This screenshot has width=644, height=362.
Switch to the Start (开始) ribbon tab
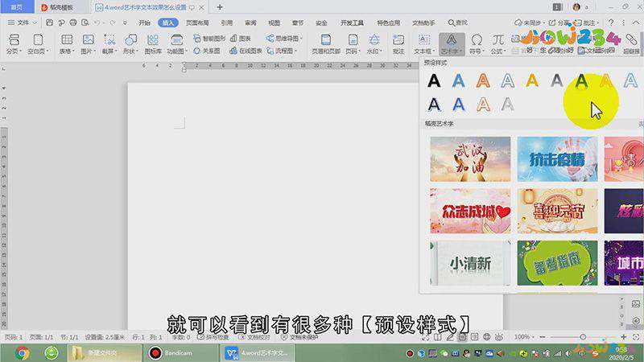[x=144, y=23]
